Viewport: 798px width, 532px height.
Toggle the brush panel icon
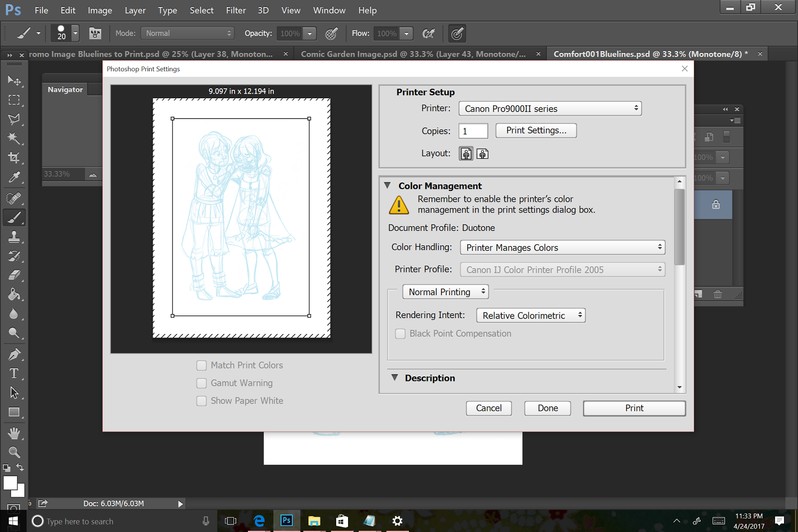(95, 33)
